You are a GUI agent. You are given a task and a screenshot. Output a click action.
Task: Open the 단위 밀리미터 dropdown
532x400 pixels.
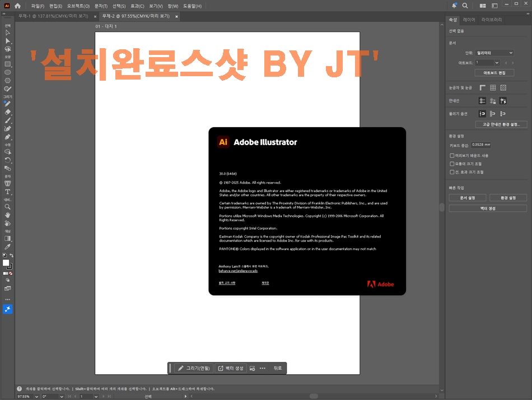(494, 53)
